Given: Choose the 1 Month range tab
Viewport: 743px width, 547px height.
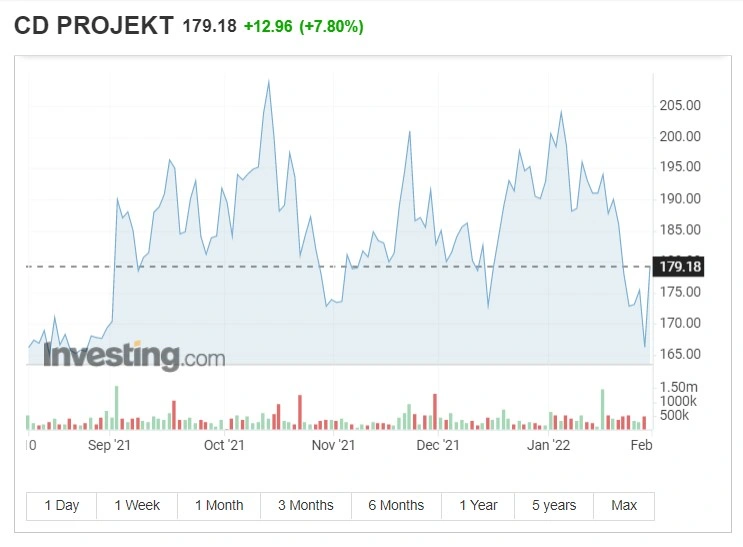Looking at the screenshot, I should pyautogui.click(x=219, y=506).
